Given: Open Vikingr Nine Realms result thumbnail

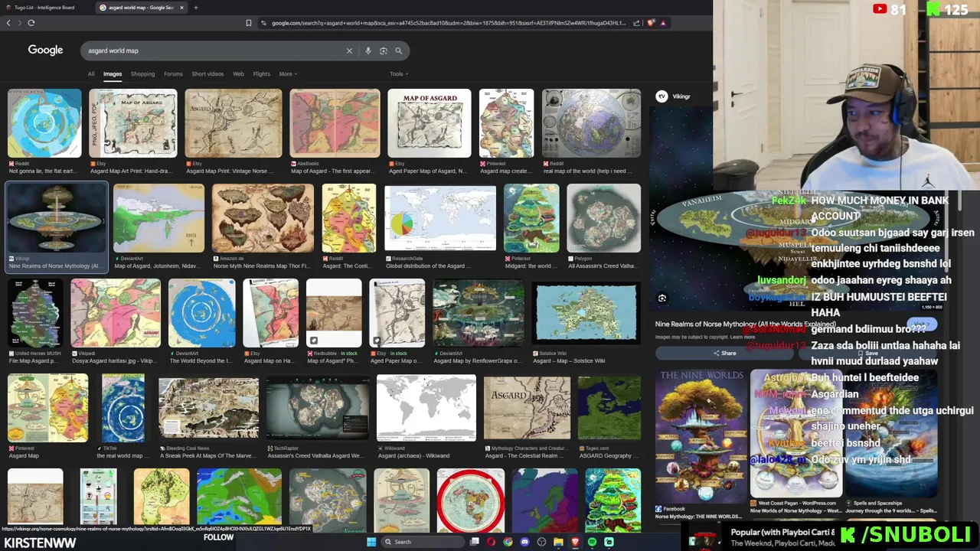Looking at the screenshot, I should pos(57,218).
